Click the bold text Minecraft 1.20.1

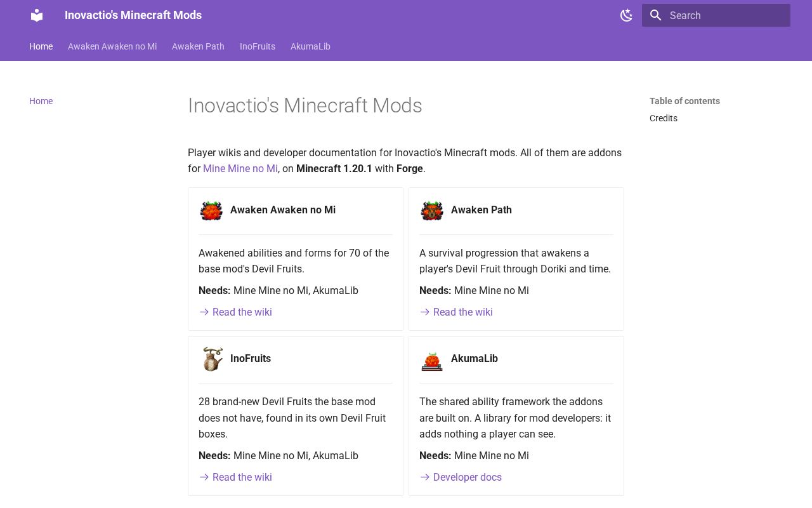334,168
